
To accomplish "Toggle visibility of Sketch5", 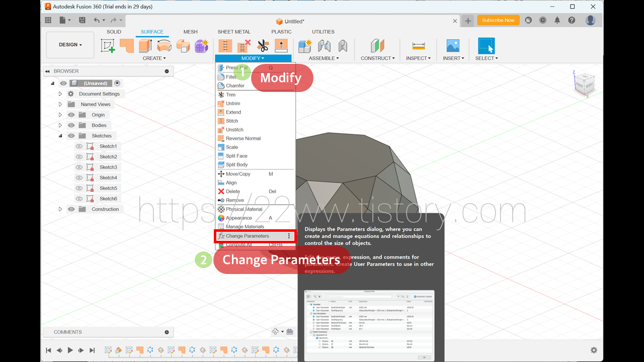I will (79, 189).
